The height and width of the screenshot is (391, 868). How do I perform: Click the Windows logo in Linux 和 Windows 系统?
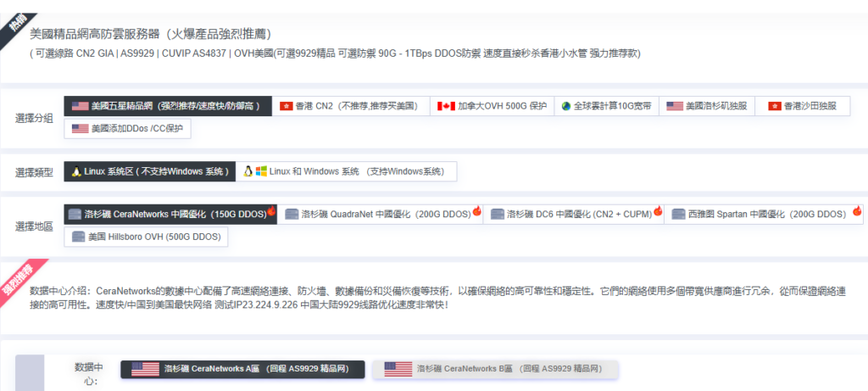click(x=261, y=171)
